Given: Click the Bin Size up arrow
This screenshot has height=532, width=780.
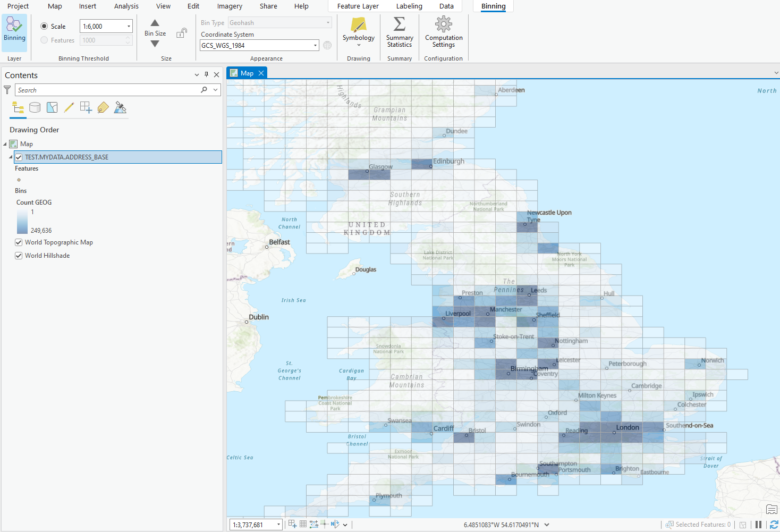Looking at the screenshot, I should click(155, 23).
